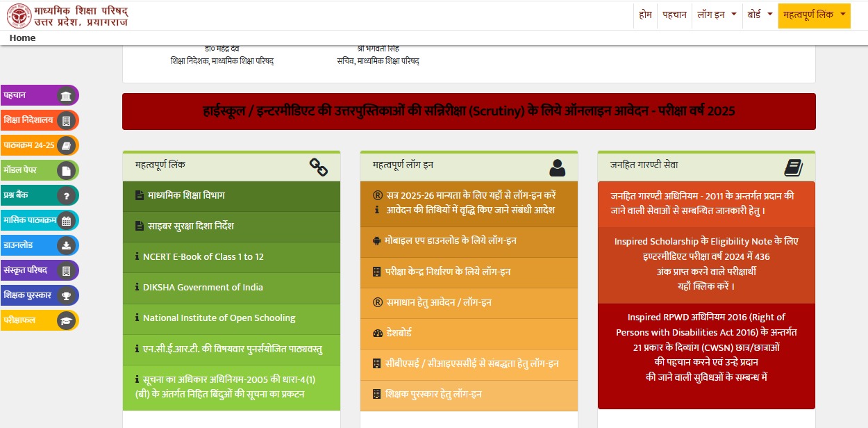This screenshot has width=868, height=428.
Task: Open graduation cap icon for परीक्षाफल
Action: pos(66,321)
